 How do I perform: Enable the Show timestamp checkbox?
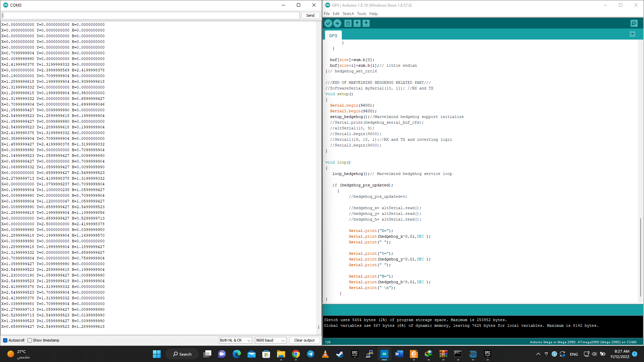coord(30,340)
